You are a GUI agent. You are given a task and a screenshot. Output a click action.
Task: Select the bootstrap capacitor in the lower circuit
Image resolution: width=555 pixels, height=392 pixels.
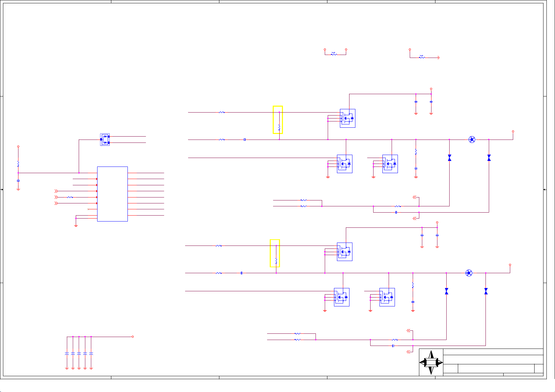tap(241, 273)
